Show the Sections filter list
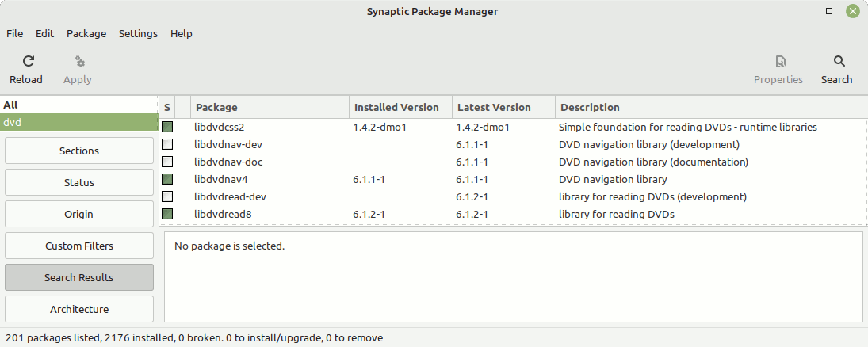The height and width of the screenshot is (347, 868). [x=79, y=151]
